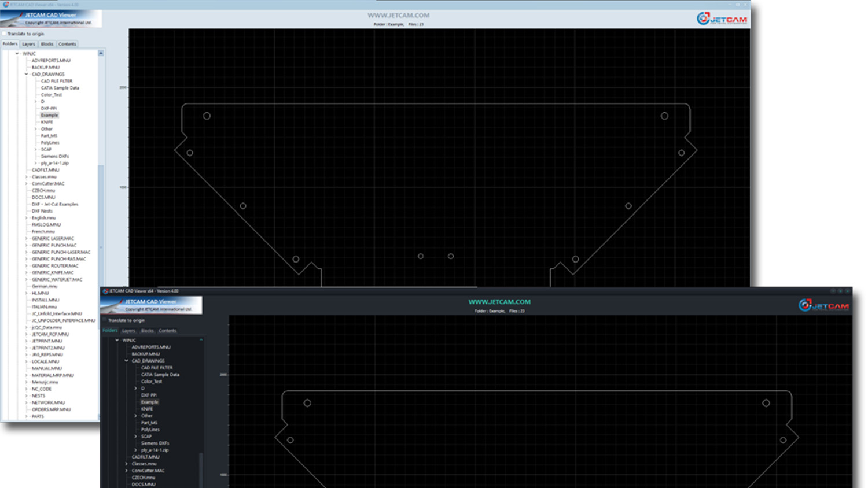Click the light window's title bar app icon
The height and width of the screenshot is (488, 868).
(5, 4)
